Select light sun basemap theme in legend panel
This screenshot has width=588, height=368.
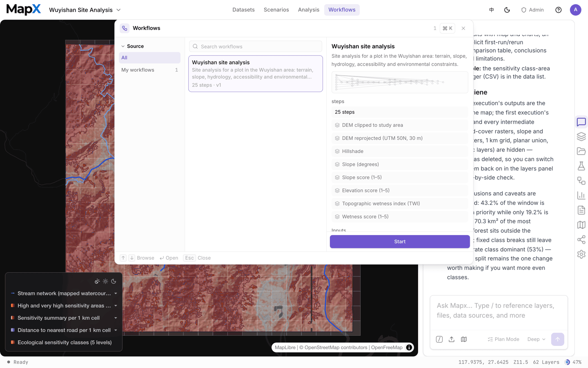pyautogui.click(x=105, y=281)
